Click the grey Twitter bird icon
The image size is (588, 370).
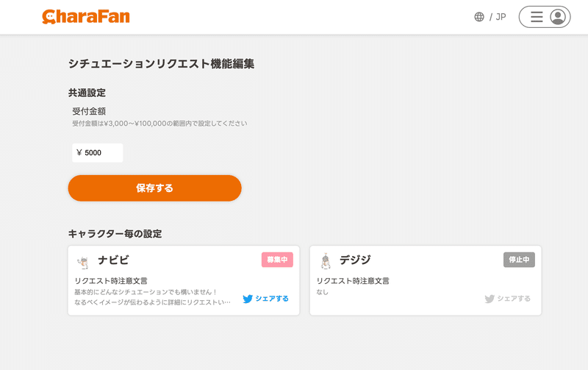click(490, 299)
